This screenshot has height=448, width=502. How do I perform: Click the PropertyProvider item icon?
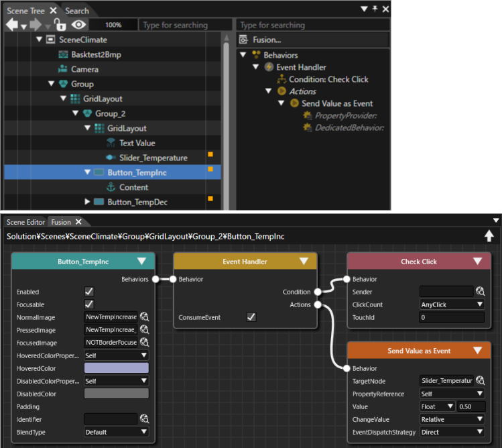pyautogui.click(x=308, y=115)
